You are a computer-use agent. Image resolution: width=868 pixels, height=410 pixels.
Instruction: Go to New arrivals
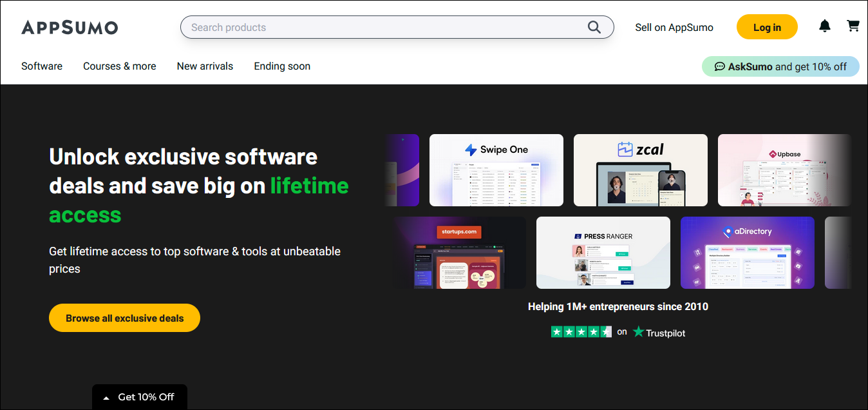pos(205,66)
